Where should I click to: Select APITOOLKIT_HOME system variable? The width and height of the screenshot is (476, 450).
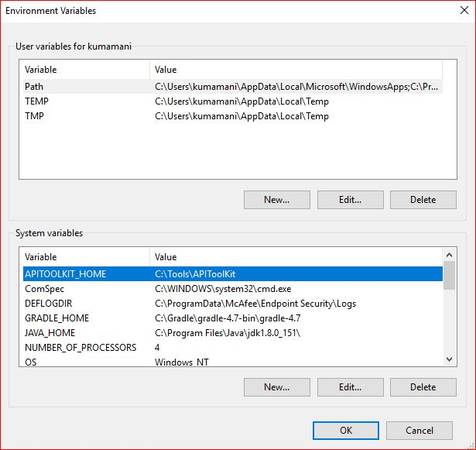coord(232,273)
